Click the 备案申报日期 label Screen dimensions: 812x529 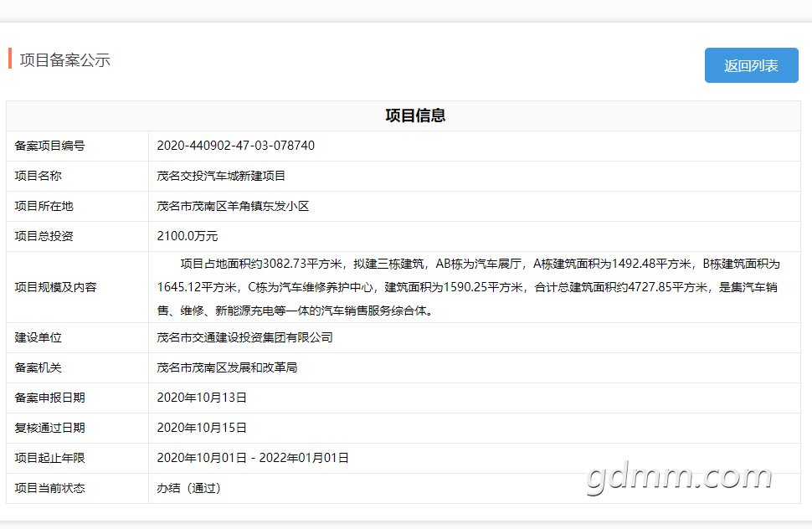(x=49, y=398)
